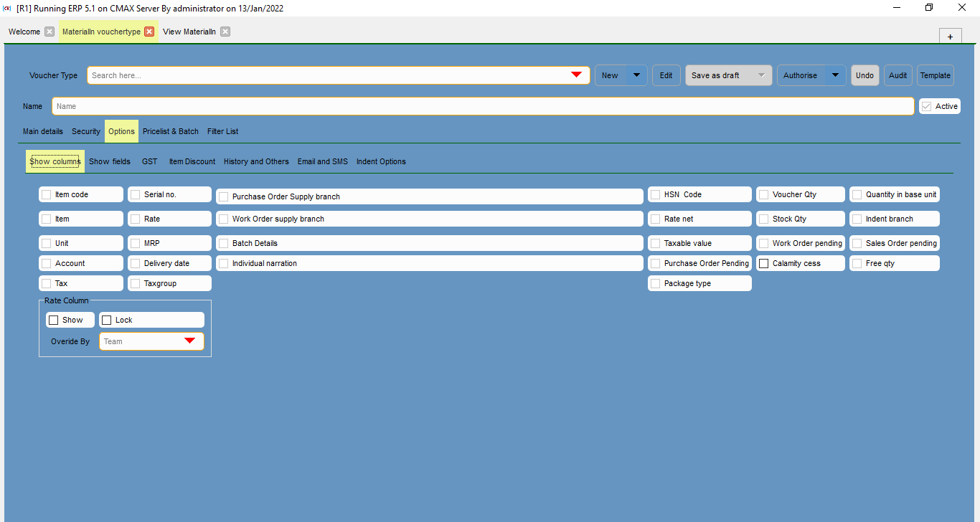The height and width of the screenshot is (522, 980).
Task: Enable the Serial no. checkbox
Action: [x=136, y=194]
